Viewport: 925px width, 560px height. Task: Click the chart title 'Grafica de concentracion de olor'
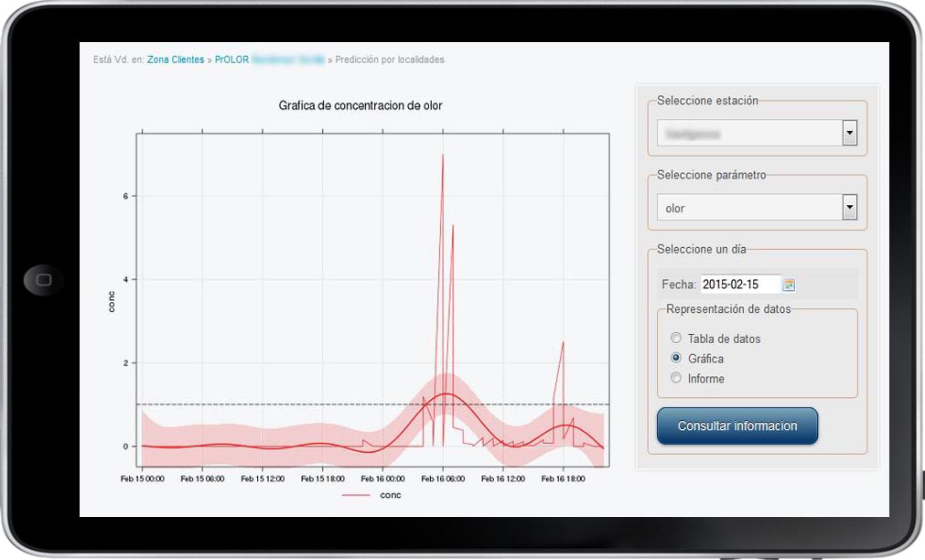[360, 106]
